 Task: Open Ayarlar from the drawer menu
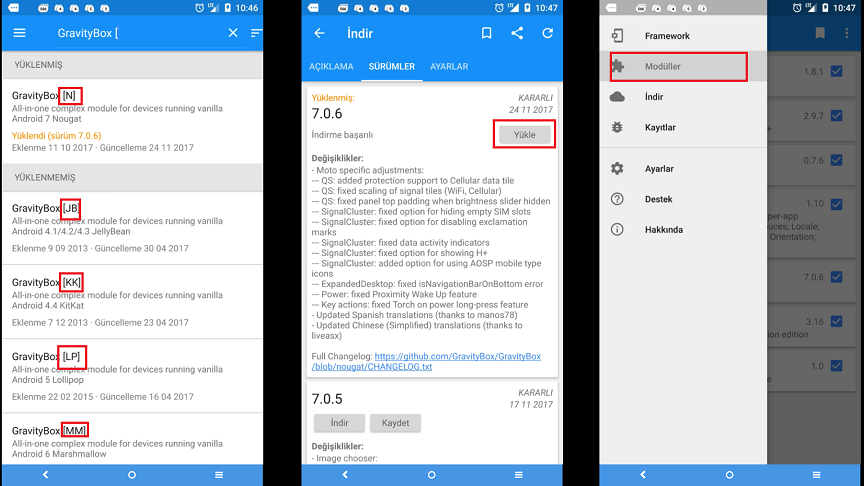[683, 169]
